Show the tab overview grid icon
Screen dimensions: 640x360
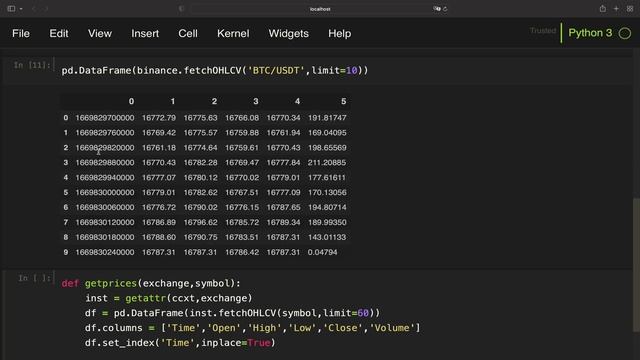click(630, 9)
